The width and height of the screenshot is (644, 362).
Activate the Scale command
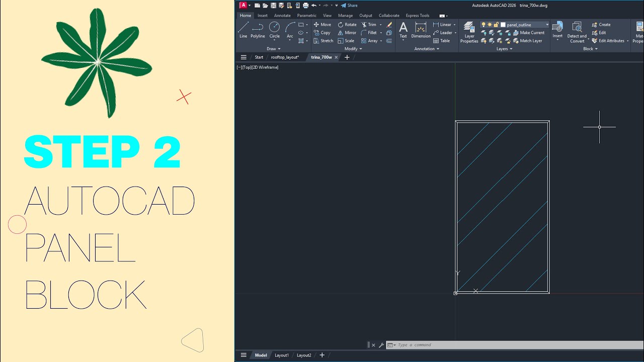click(346, 41)
